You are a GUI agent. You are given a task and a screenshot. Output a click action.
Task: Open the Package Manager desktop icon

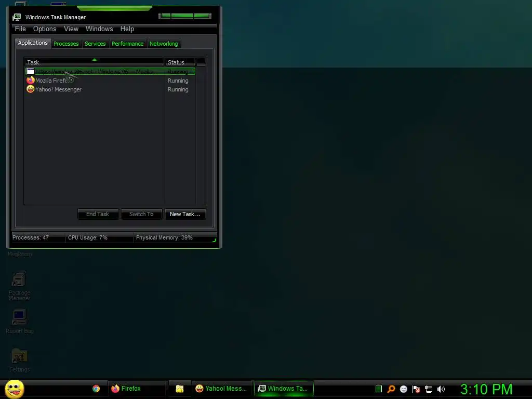click(19, 286)
